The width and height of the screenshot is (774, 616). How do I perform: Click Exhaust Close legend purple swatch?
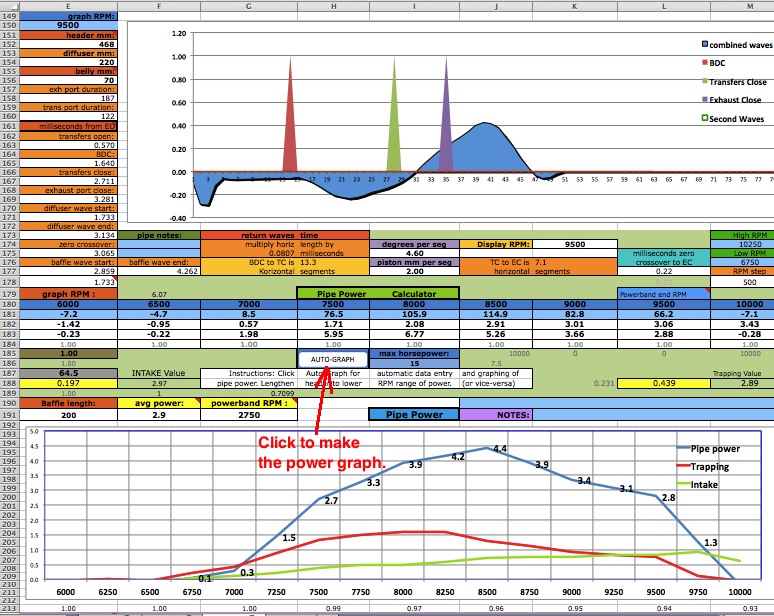705,100
